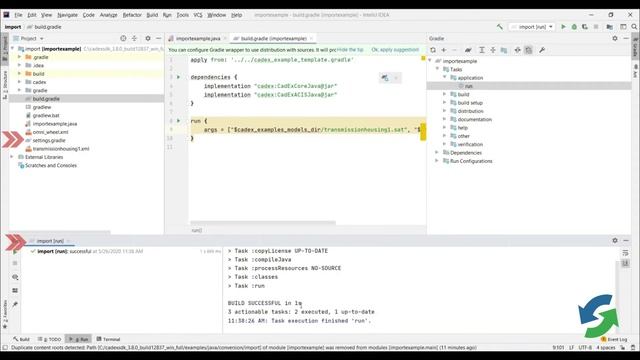Select the build.gradle (importexample) tab
This screenshot has height=360, width=640.
[x=273, y=38]
